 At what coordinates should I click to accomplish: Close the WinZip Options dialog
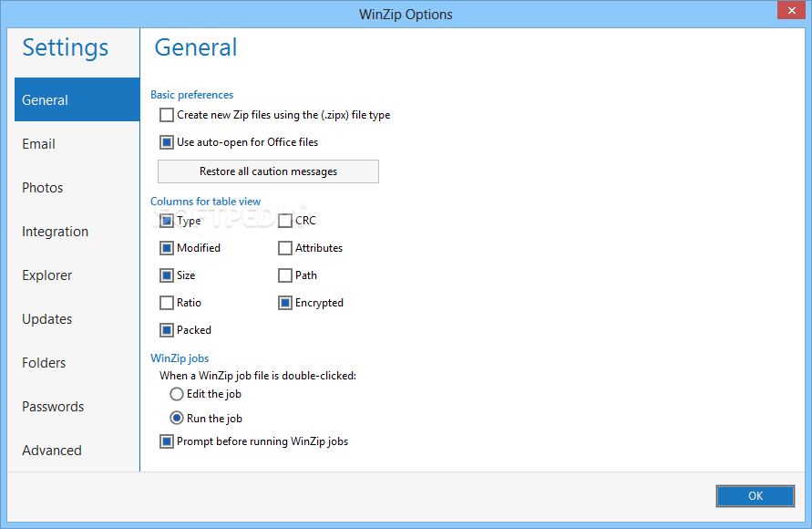(x=791, y=10)
